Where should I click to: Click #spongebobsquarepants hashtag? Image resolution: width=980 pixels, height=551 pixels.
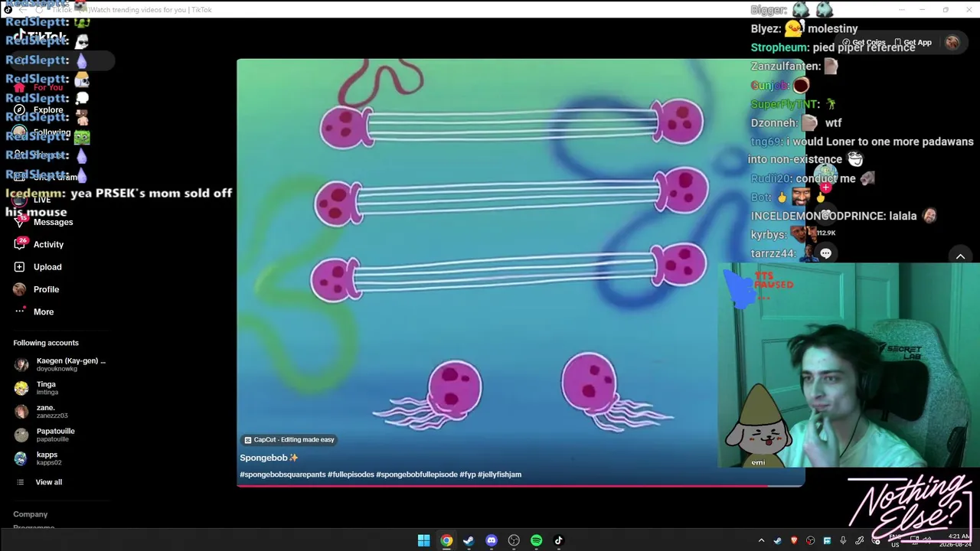pos(283,474)
